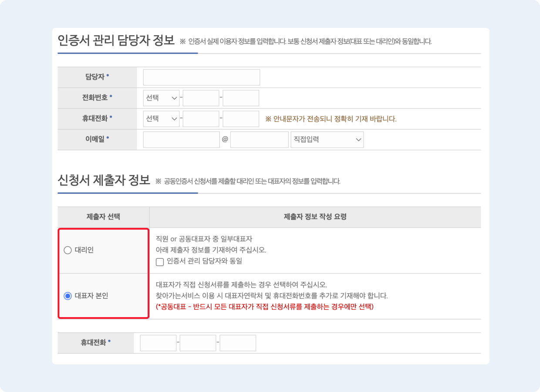Screen dimensions: 540x392
Task: Click the red common-representative warning text
Action: tap(265, 308)
